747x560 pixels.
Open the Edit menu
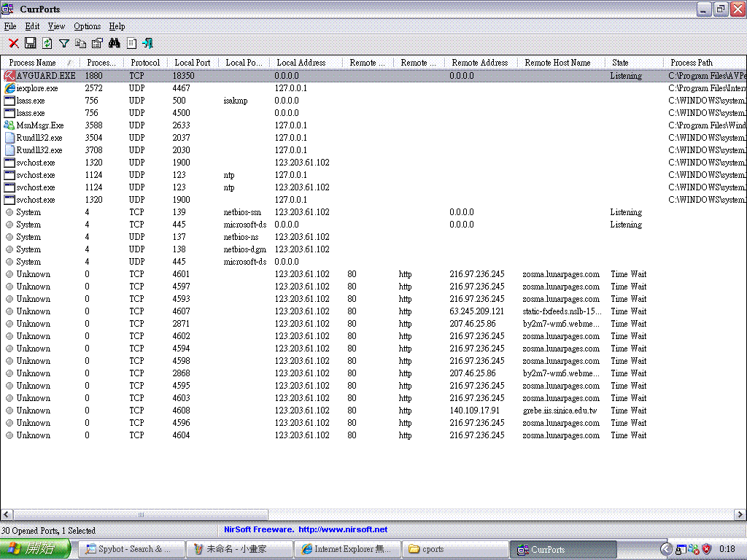tap(32, 26)
